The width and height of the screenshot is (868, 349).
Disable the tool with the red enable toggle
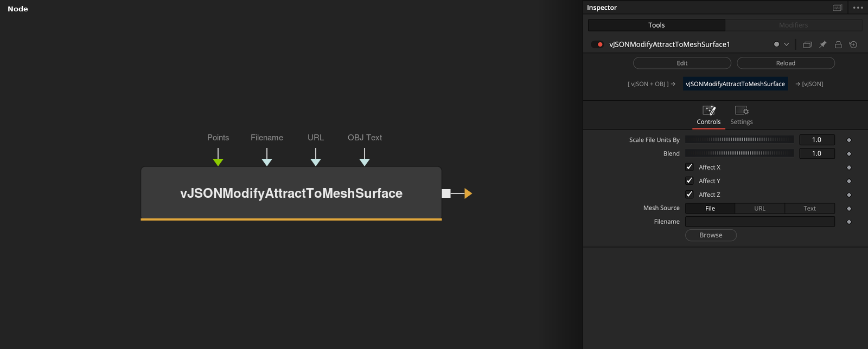598,44
